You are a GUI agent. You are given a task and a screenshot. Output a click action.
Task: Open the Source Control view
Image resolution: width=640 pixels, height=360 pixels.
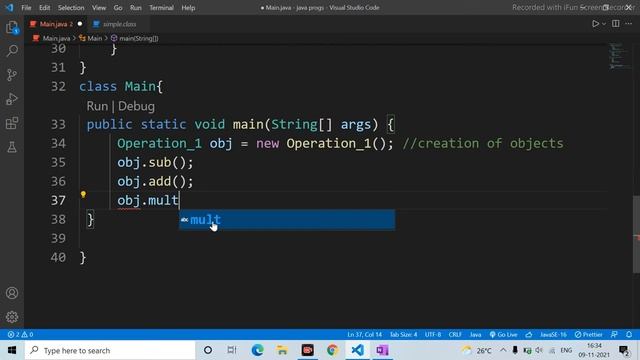point(12,75)
